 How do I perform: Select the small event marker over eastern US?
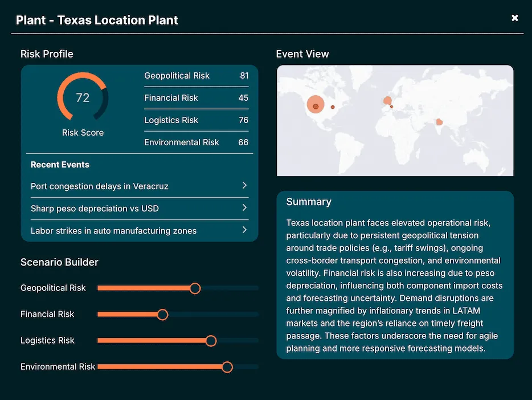tap(332, 107)
